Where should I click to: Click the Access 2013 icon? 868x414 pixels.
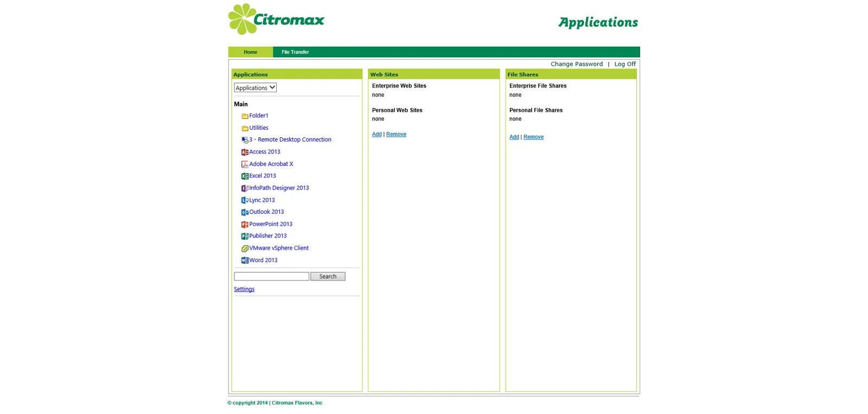(x=245, y=152)
